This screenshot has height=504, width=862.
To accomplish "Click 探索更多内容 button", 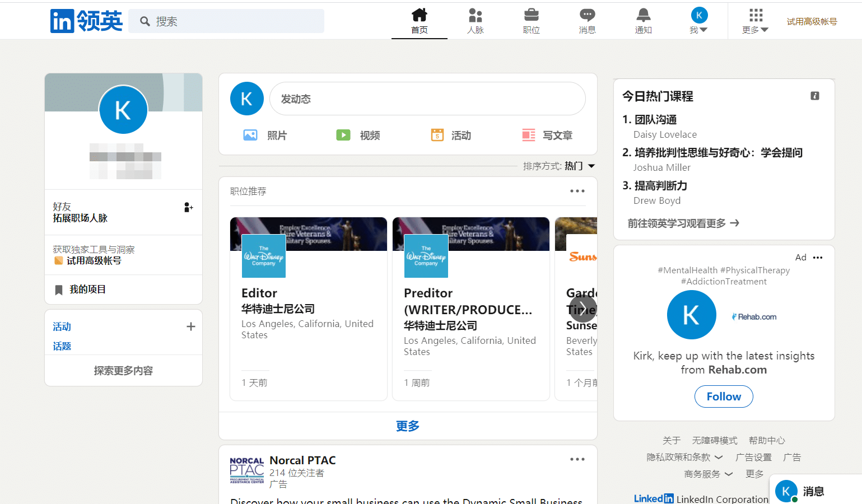I will point(123,371).
